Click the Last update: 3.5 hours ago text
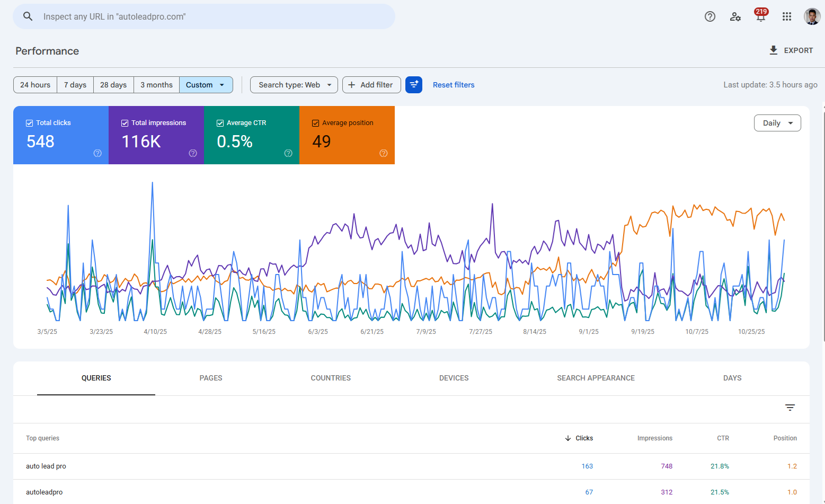Viewport: 825px width, 504px height. click(770, 85)
